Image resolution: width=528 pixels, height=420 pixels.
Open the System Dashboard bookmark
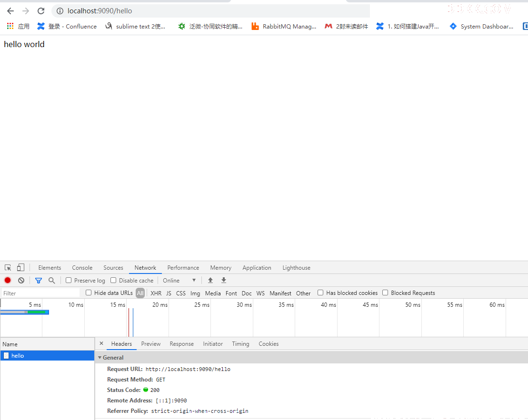tap(481, 26)
